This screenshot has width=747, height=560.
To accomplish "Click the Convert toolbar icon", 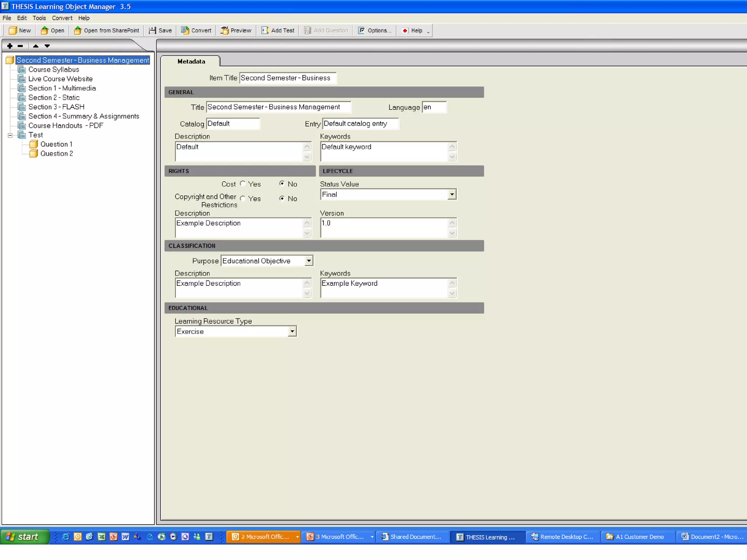I will point(185,31).
